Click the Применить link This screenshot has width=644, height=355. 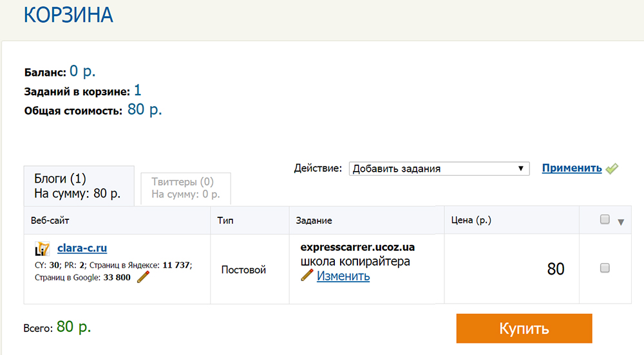click(x=571, y=168)
